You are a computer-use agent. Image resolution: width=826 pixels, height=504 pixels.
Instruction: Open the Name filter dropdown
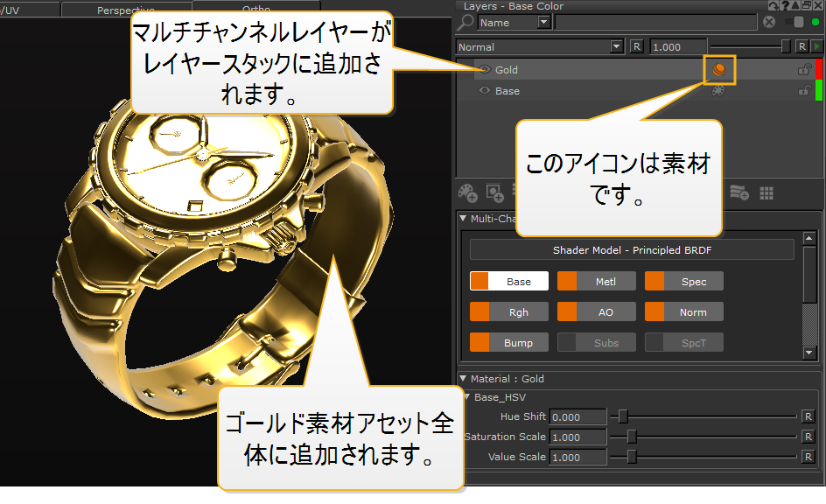coord(543,23)
